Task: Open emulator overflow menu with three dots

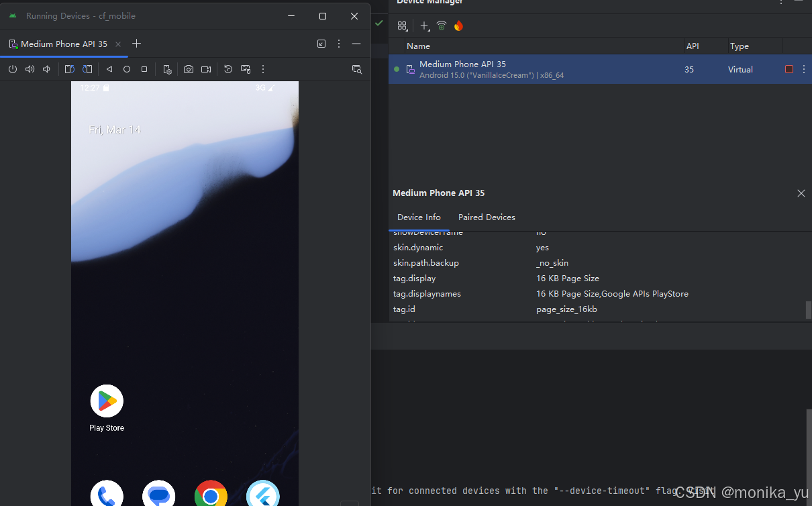Action: [x=263, y=69]
